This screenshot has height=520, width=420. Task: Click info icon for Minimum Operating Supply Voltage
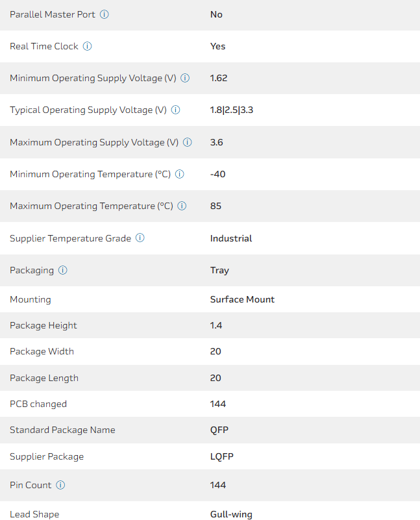(x=185, y=78)
